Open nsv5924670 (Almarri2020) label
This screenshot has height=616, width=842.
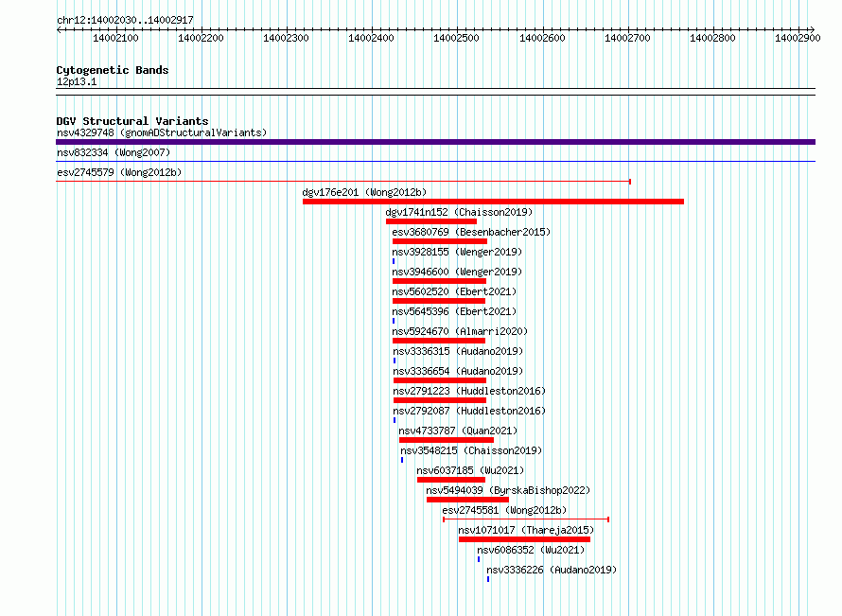[x=460, y=331]
